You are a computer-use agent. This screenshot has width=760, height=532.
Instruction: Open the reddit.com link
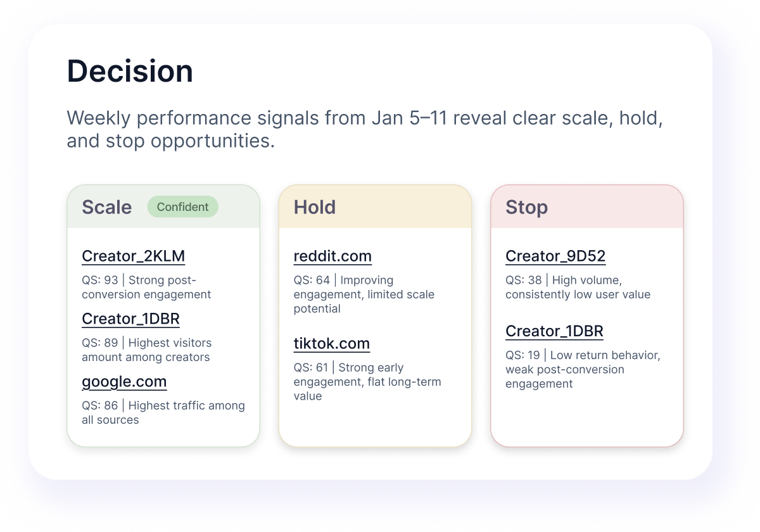(x=332, y=256)
